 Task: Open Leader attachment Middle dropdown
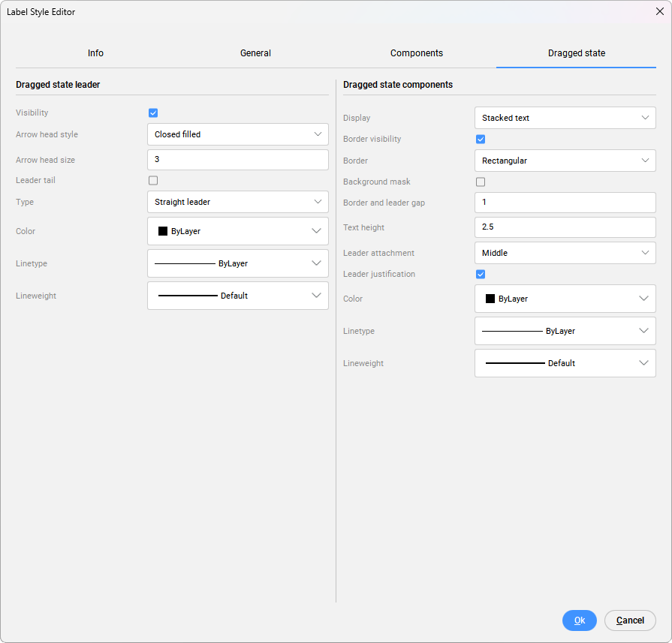point(565,254)
